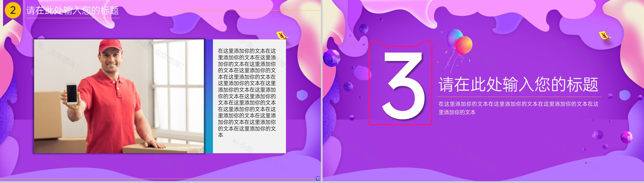Screen dimensions: 644x183
Task: Select the yuan coupon icon on the number 3 slide
Action: click(604, 35)
